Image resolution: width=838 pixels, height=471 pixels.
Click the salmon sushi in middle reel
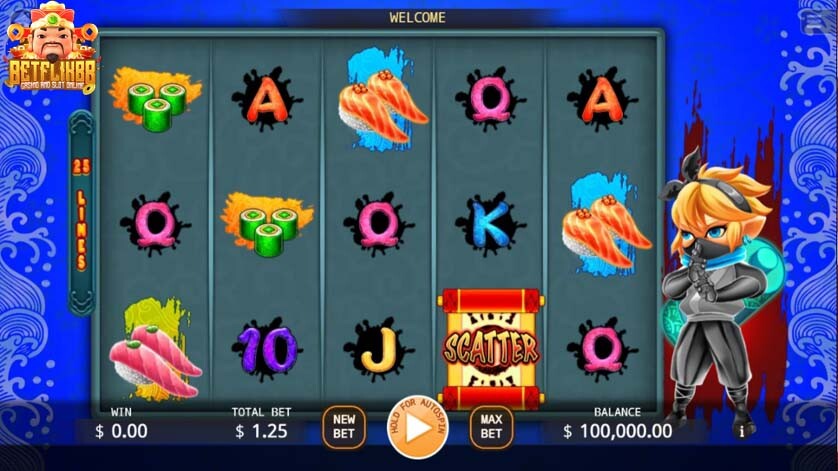381,100
